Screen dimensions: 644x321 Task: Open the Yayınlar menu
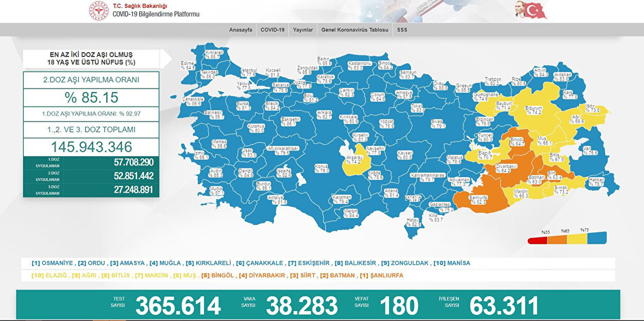click(x=303, y=30)
